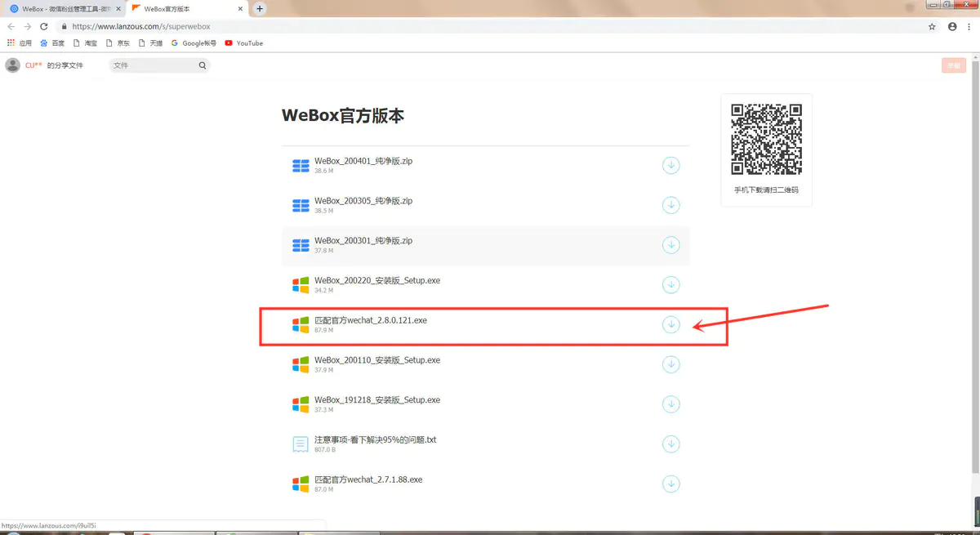Image resolution: width=980 pixels, height=535 pixels.
Task: Bookmark this page with the star icon
Action: coord(932,26)
